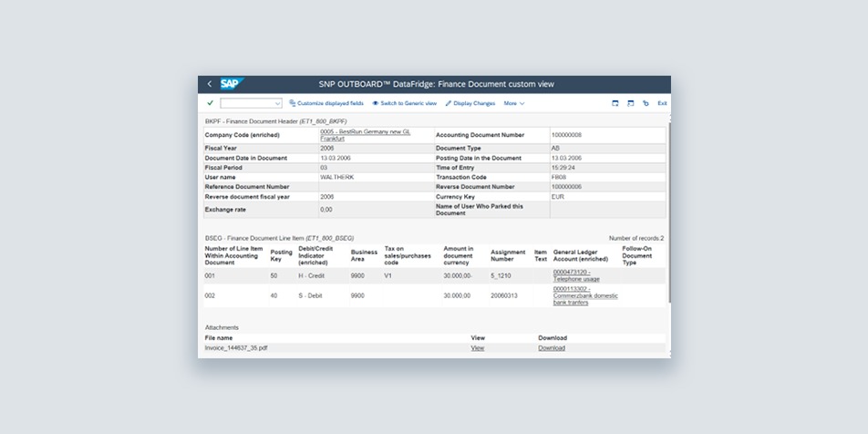This screenshot has height=434, width=868.
Task: Open Display Changes
Action: tap(470, 104)
